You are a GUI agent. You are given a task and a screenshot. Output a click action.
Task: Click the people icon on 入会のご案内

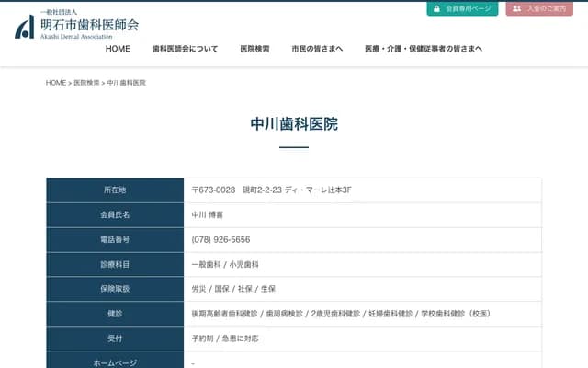coord(517,8)
